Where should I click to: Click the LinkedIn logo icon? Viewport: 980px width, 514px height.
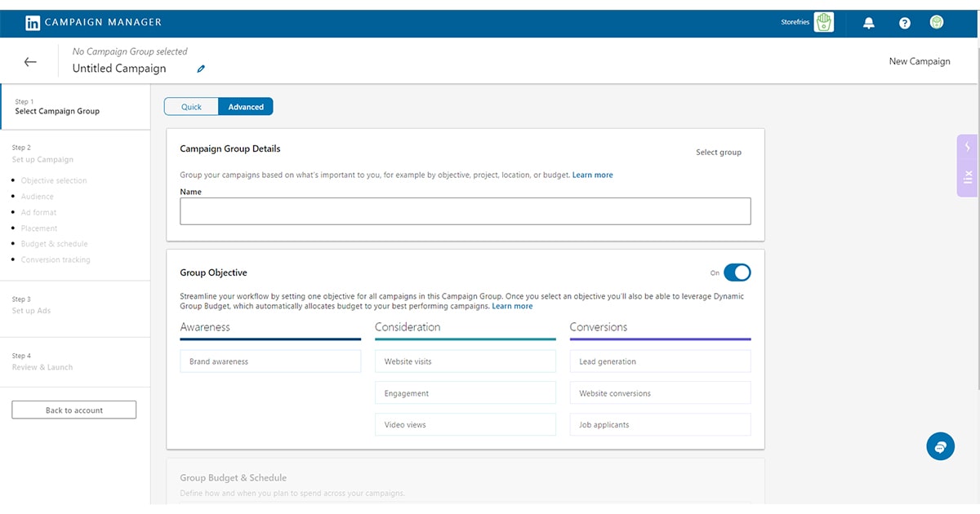point(33,23)
